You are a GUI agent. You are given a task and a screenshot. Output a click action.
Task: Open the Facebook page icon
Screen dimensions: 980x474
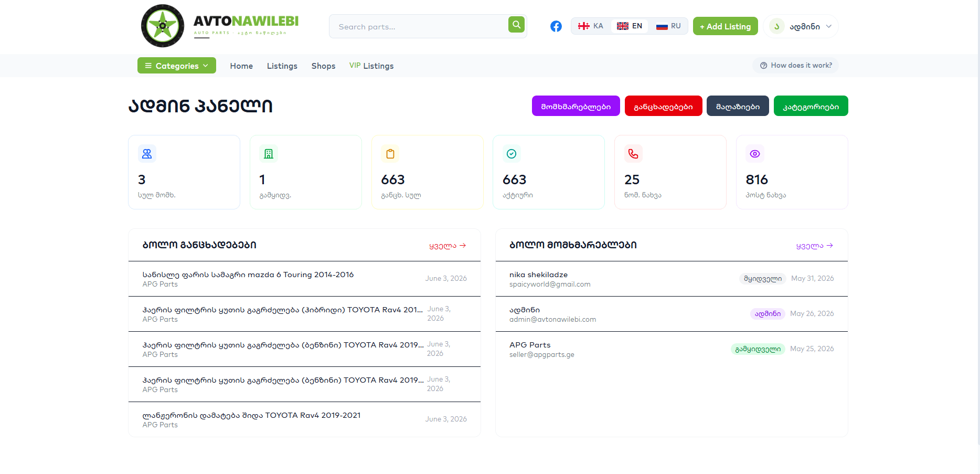point(556,26)
